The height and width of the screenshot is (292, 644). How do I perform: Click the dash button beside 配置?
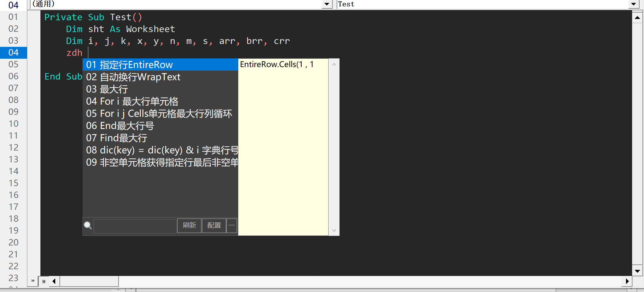pos(232,226)
